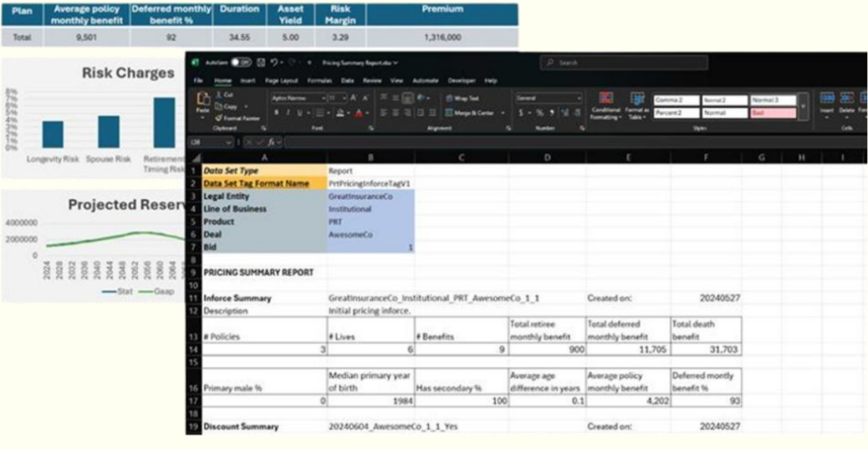Toggle Wrap Text for the selected cells
Image resolution: width=868 pixels, height=450 pixels.
point(463,98)
